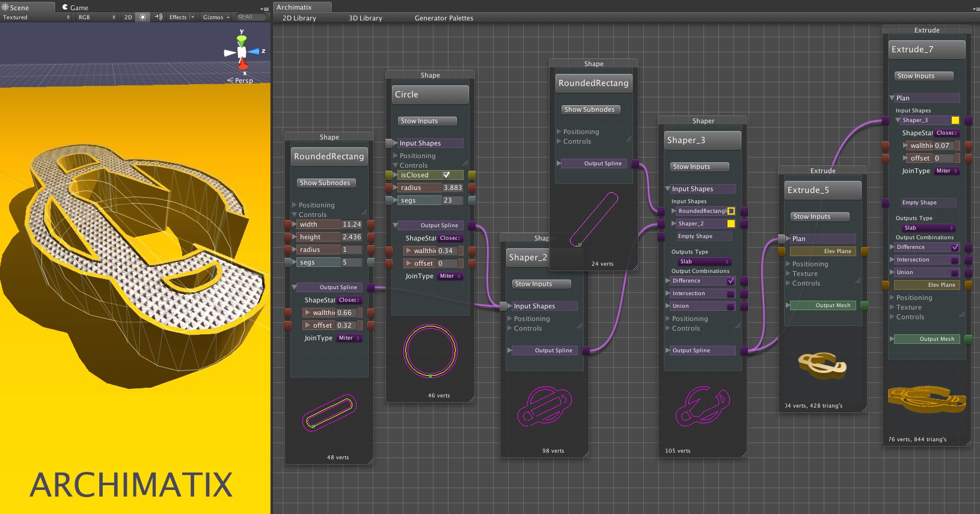
Task: Click RoundedRectangle Output Spline port in top node
Action: [635, 164]
